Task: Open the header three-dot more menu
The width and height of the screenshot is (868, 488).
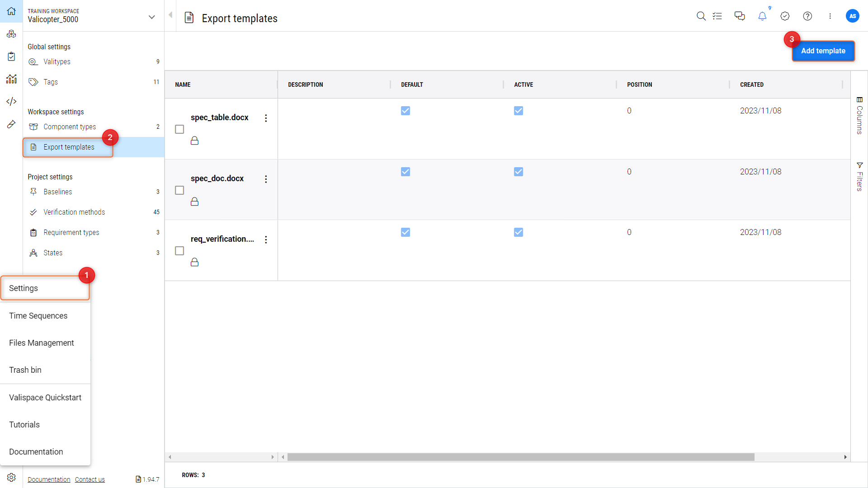Action: click(830, 16)
